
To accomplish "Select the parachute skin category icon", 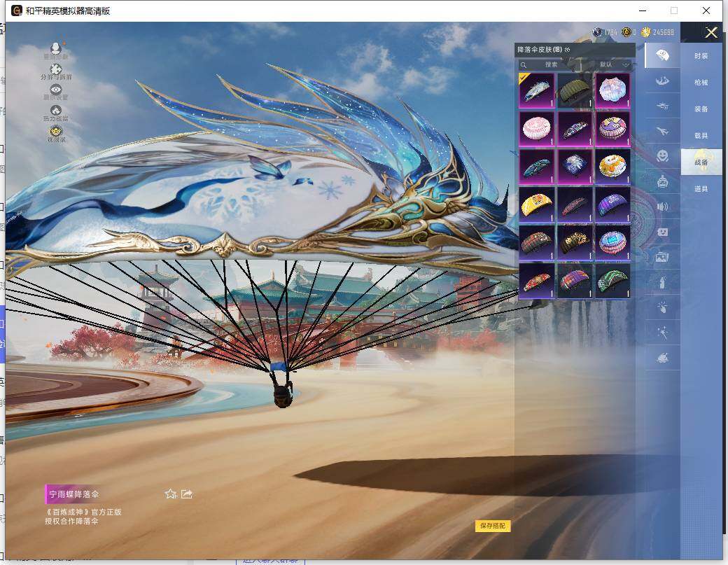I will tap(661, 55).
